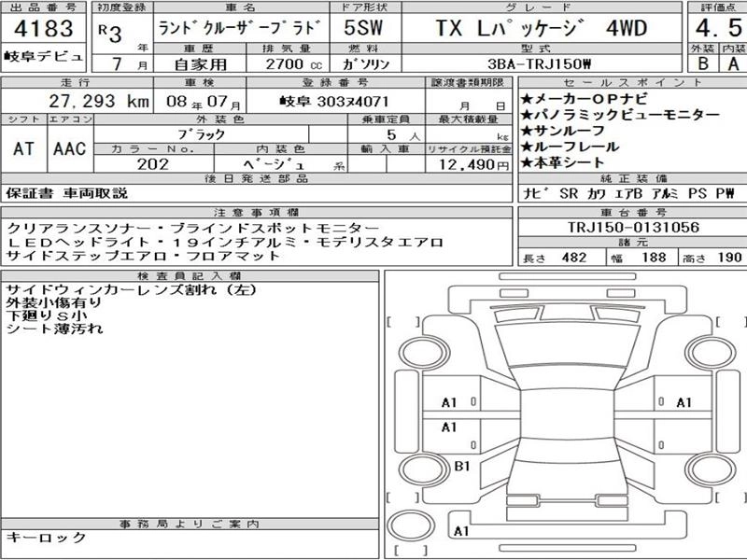The height and width of the screenshot is (560, 747).
Task: Click the lot number 4183
Action: coord(44,28)
